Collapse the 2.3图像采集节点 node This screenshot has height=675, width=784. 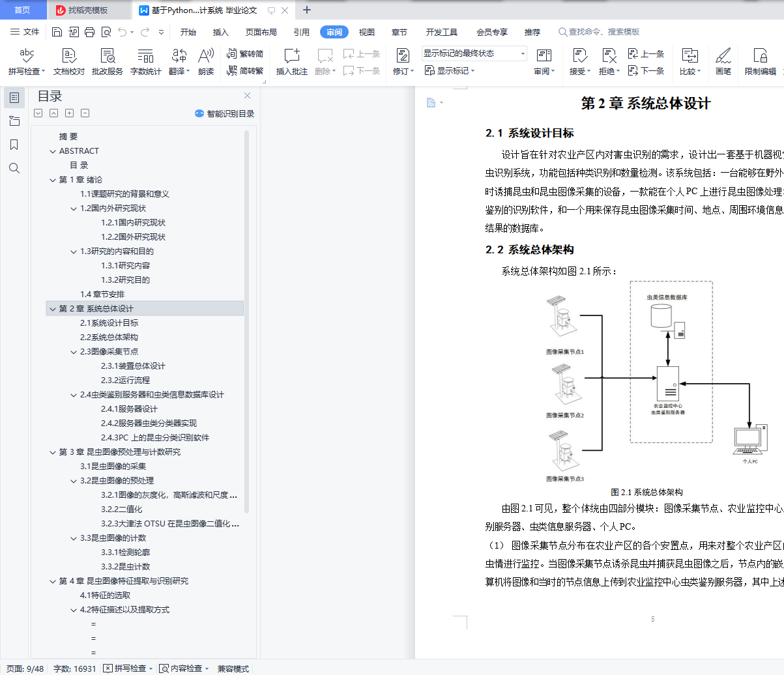(x=74, y=352)
